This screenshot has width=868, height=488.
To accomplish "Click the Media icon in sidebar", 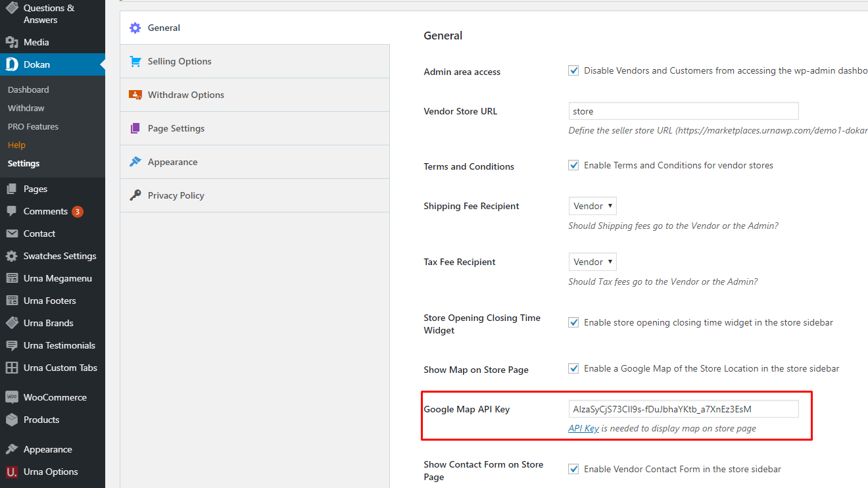I will pos(12,42).
